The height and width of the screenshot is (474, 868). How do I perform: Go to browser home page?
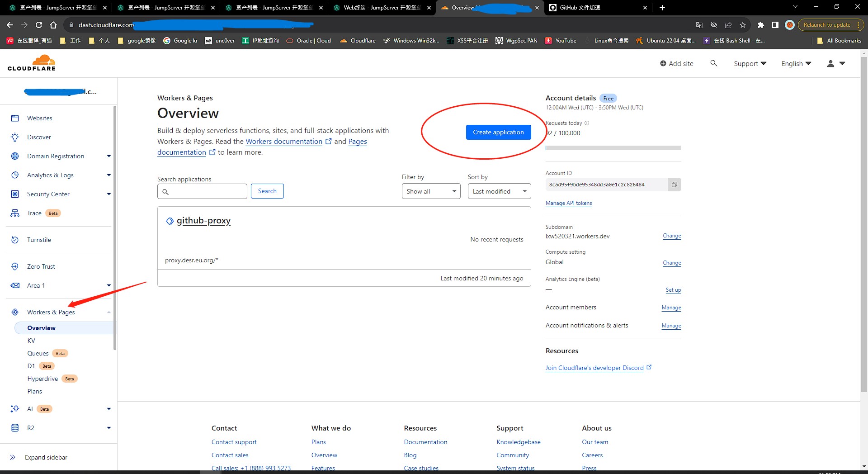pyautogui.click(x=53, y=25)
